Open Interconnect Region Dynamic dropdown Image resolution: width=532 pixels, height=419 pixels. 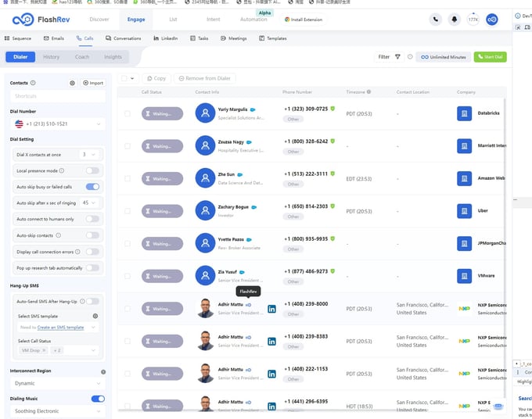pos(58,383)
